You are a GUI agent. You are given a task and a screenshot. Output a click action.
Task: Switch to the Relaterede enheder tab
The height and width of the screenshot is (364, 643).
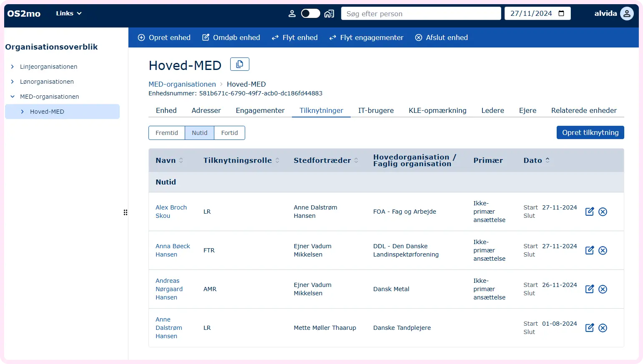tap(584, 110)
